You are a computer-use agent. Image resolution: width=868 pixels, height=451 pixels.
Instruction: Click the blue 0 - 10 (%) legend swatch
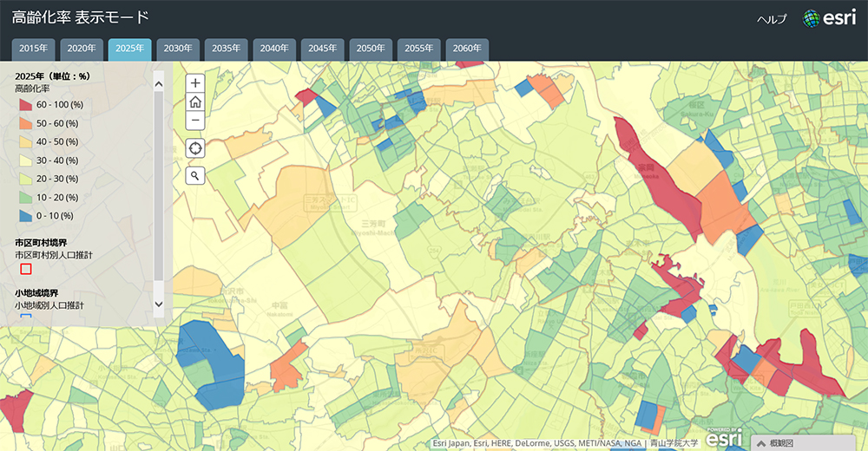pos(25,215)
